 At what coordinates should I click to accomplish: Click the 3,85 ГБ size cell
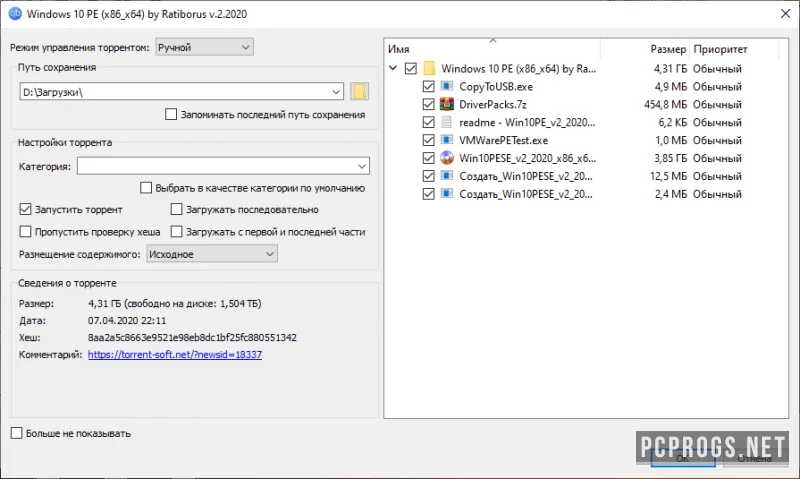pos(670,158)
